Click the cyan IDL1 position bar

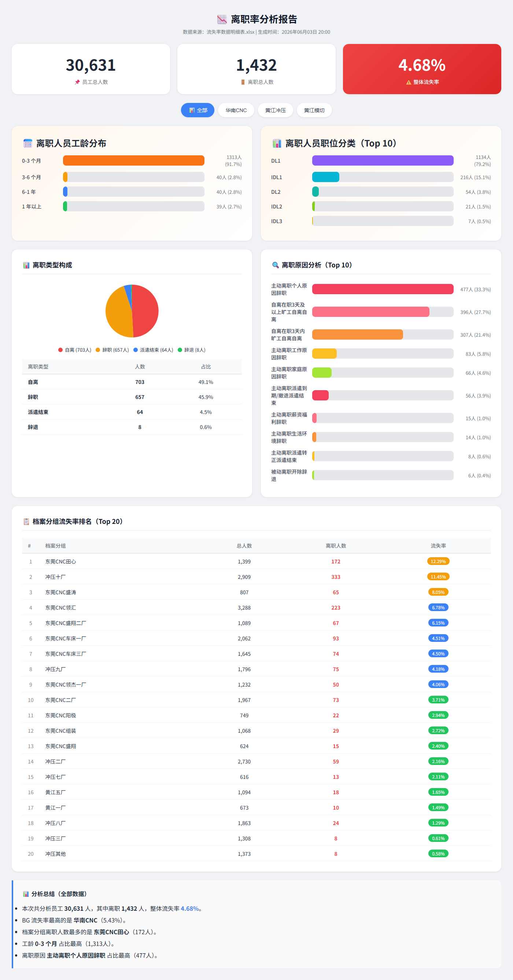(x=326, y=177)
